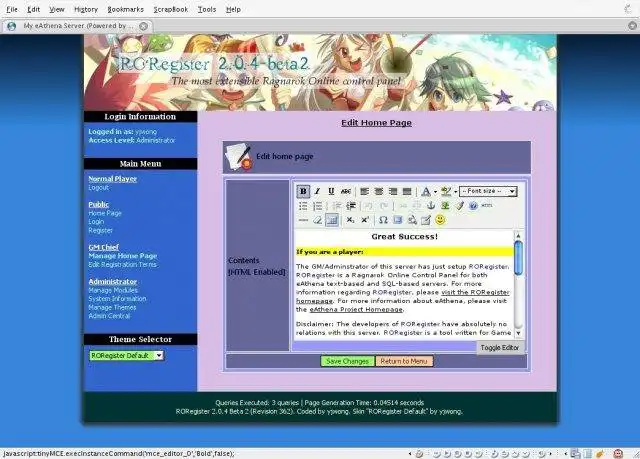Screen dimensions: 640x459
Task: Click the monkey icon in status bar
Action: tap(618, 453)
